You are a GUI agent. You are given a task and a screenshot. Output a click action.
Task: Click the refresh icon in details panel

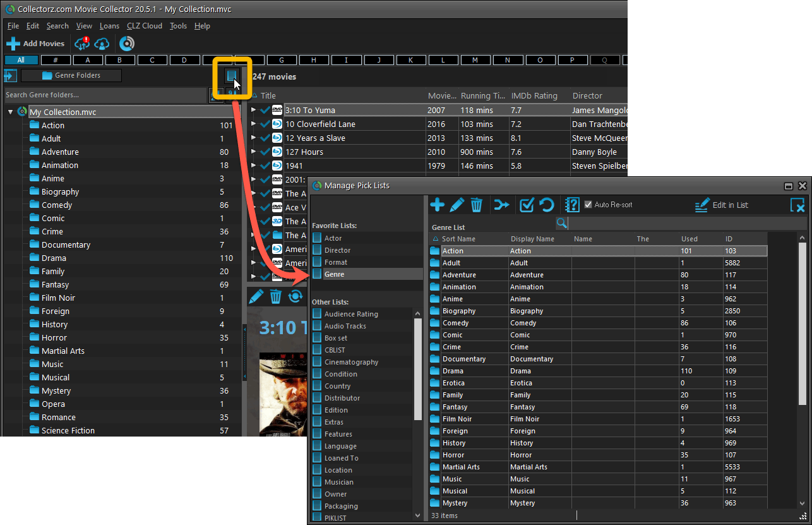click(x=295, y=296)
